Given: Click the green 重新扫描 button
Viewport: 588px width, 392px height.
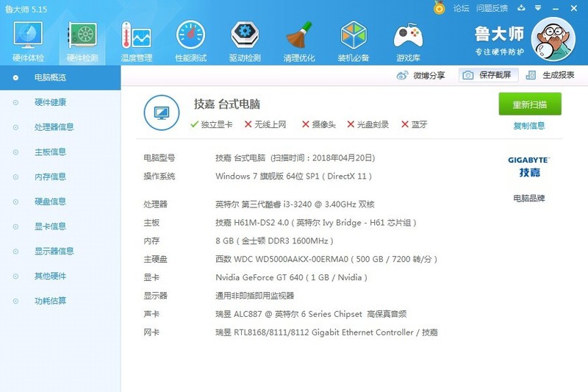Looking at the screenshot, I should (529, 104).
